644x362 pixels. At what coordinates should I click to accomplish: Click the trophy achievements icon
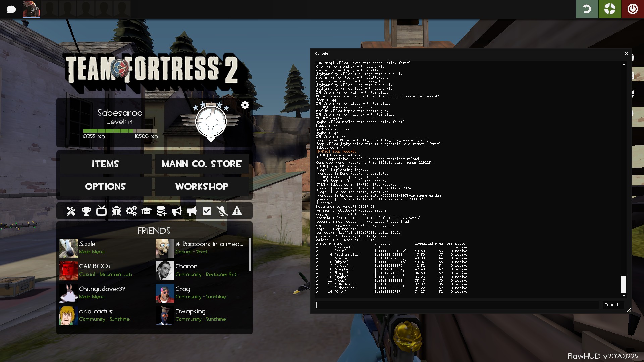86,211
